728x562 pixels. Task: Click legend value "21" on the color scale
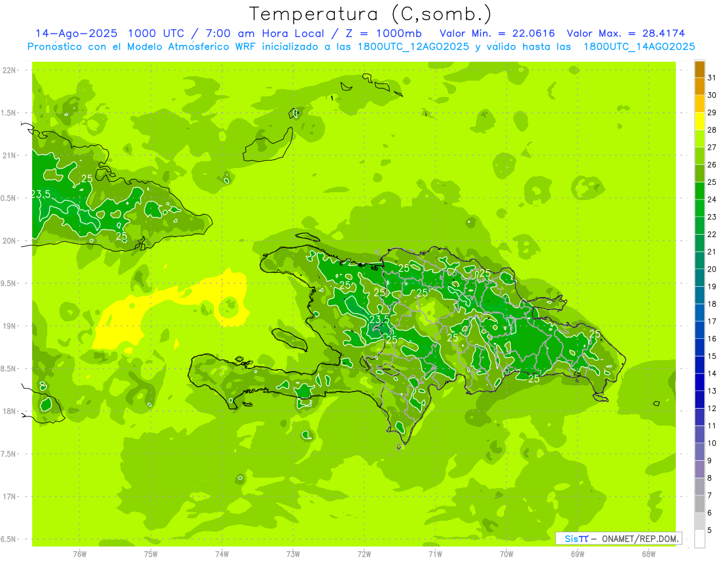[x=712, y=252]
